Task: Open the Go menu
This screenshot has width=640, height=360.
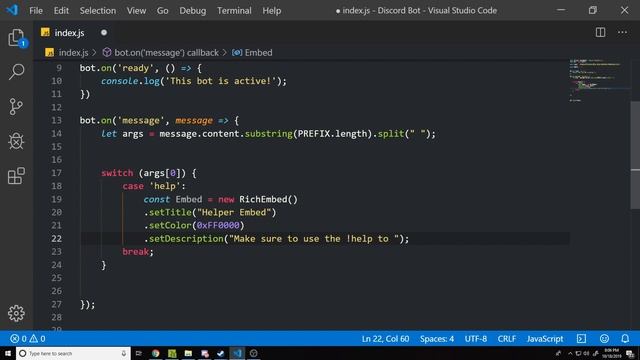Action: 162,11
